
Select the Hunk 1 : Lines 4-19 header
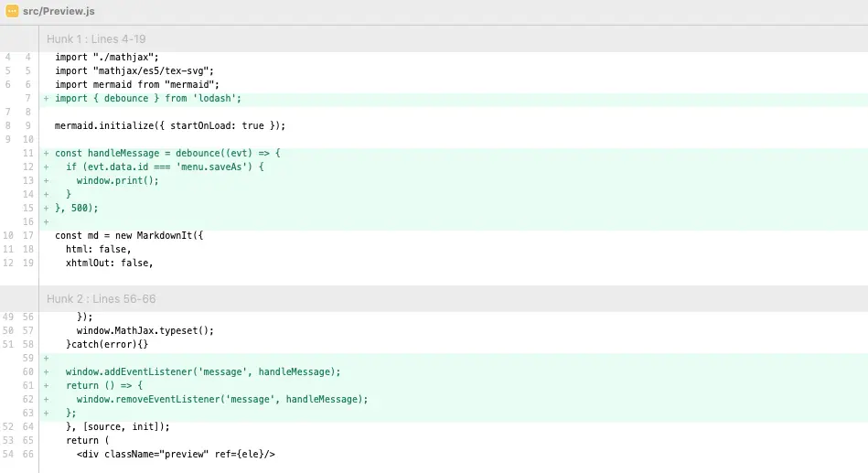(98, 39)
